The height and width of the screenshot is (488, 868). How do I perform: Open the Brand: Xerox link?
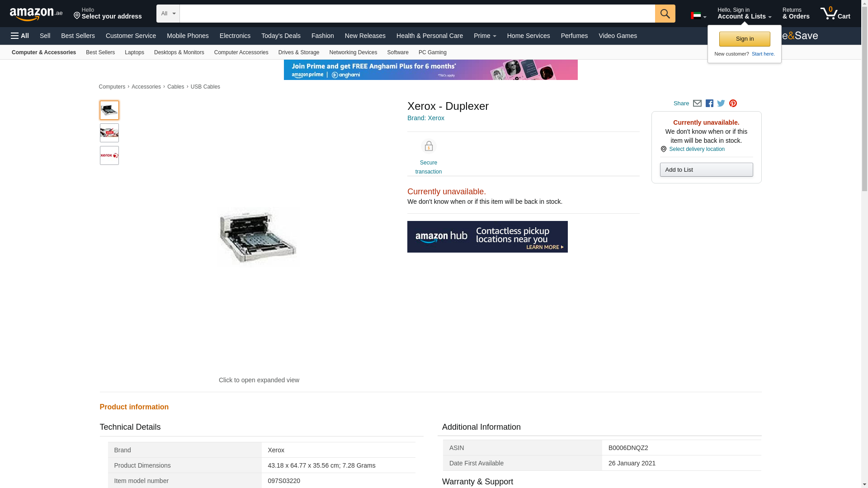coord(425,118)
